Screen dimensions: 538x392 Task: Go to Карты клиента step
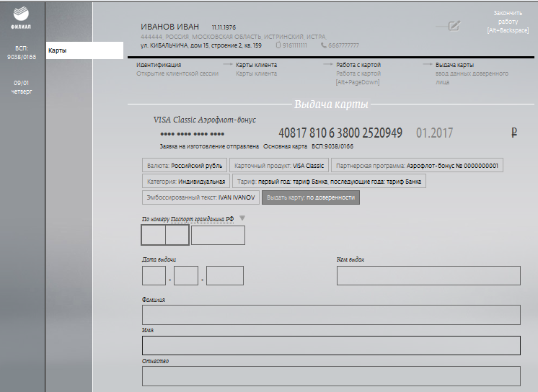pyautogui.click(x=256, y=65)
